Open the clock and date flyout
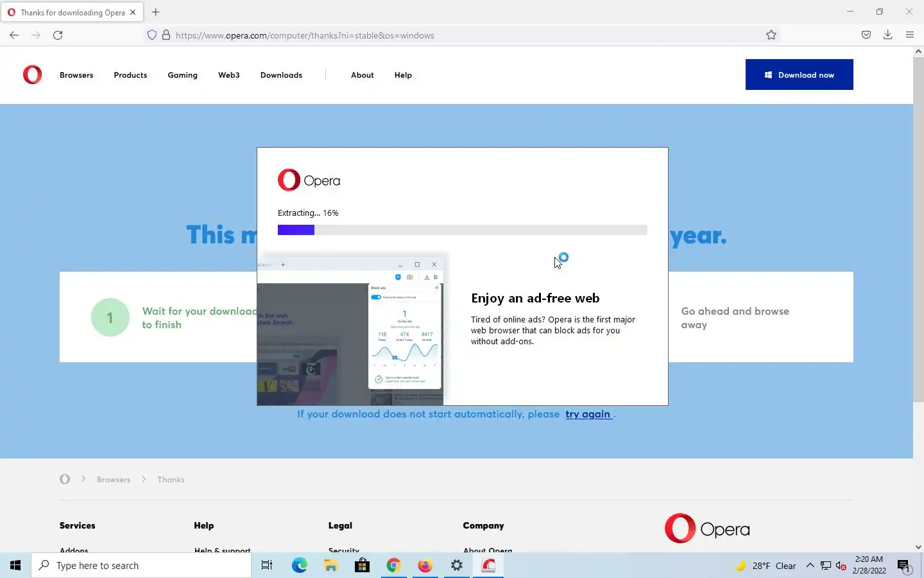The image size is (924, 578). coord(869,565)
